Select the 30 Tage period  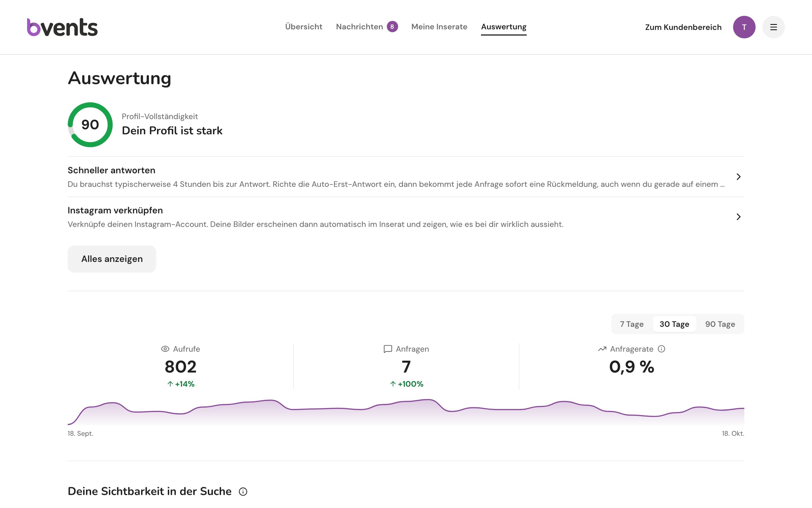tap(674, 324)
